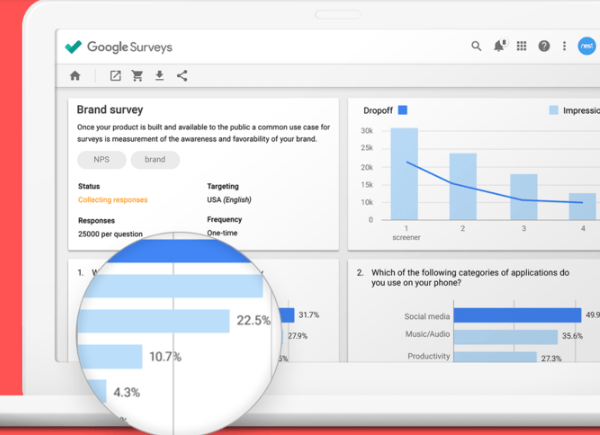The image size is (600, 435).
Task: Click the Social media bar
Action: (517, 315)
